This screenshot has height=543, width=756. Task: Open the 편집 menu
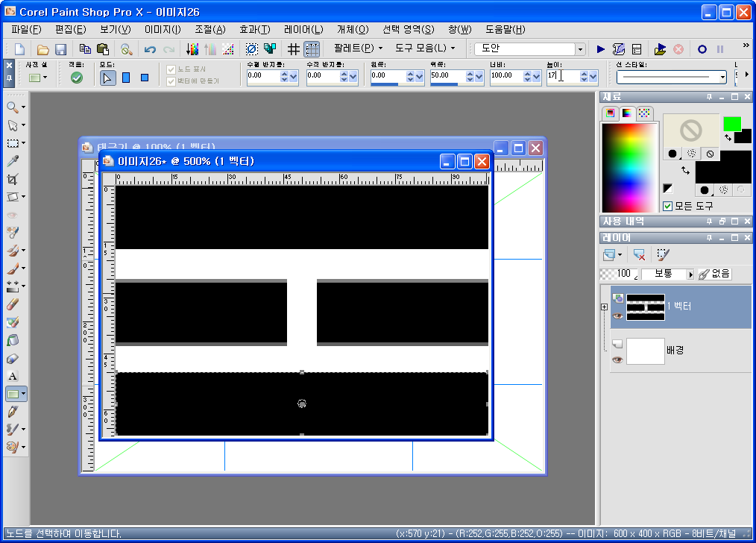coord(70,29)
